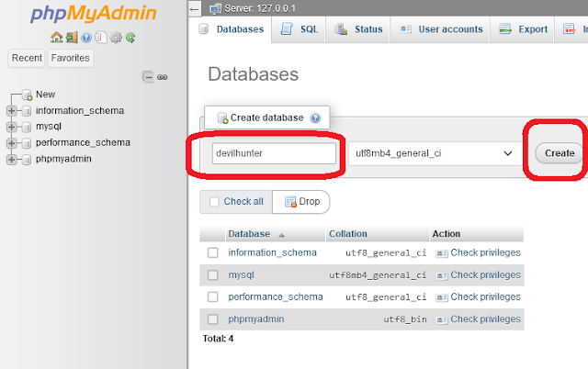Screen dimensions: 588x369
Task: Click privileges icon in mysql row
Action: pyautogui.click(x=442, y=276)
